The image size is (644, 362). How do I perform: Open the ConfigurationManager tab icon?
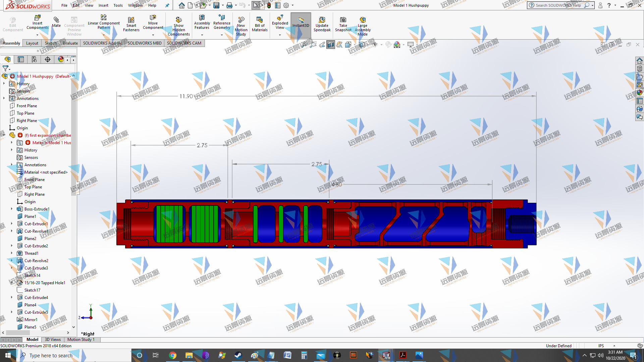coord(34,59)
